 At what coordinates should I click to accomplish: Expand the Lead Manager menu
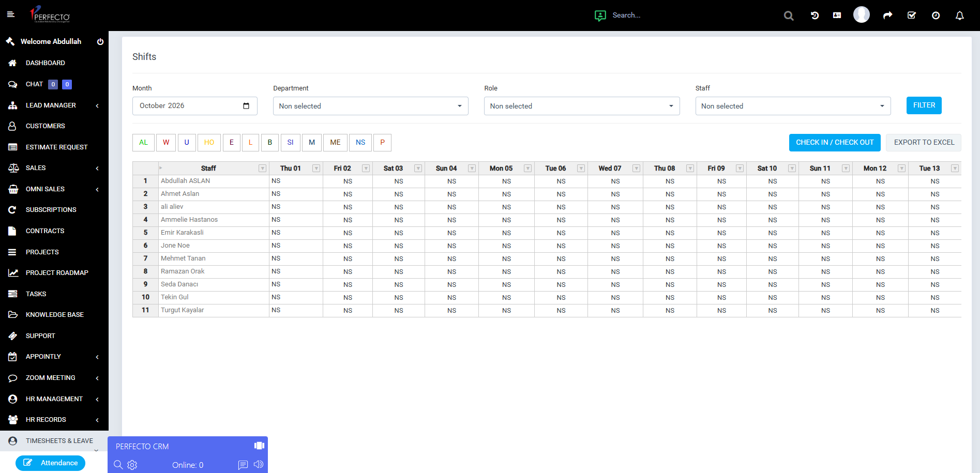54,105
